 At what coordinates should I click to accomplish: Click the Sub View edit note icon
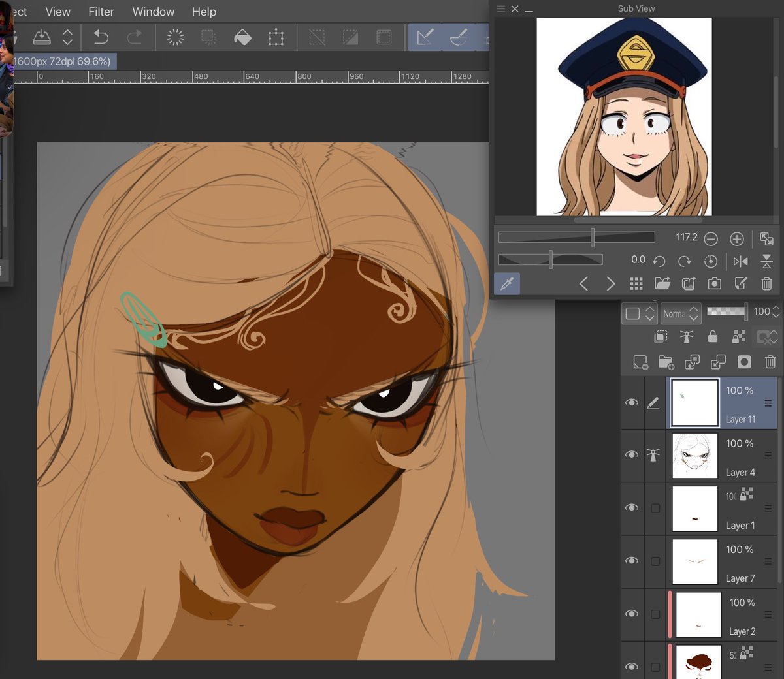click(x=741, y=283)
